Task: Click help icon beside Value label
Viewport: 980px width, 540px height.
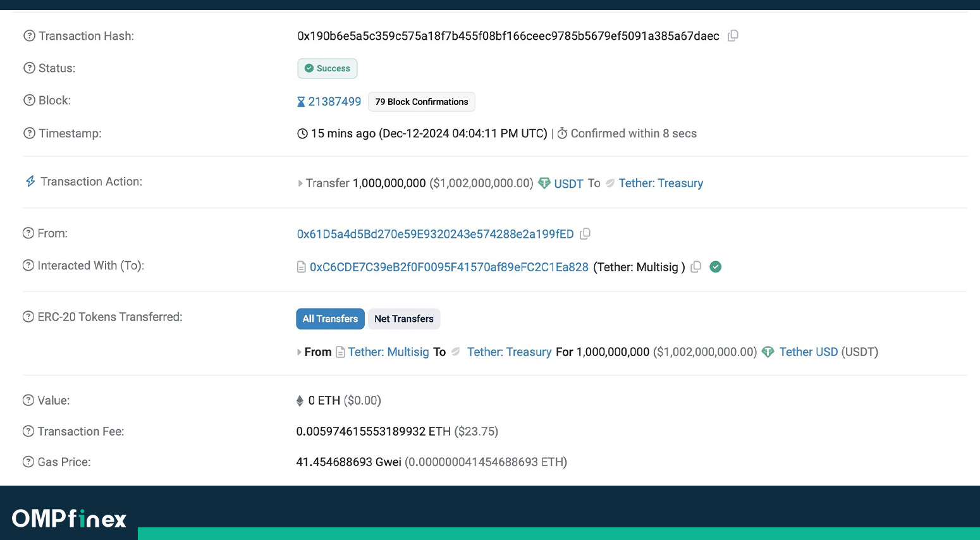Action: (28, 400)
